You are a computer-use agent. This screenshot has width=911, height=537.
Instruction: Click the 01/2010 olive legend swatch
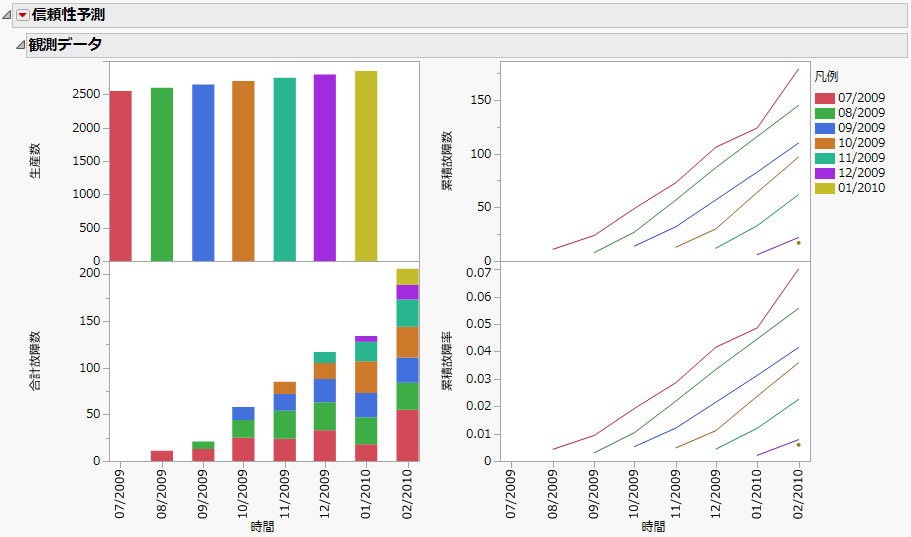(x=825, y=186)
